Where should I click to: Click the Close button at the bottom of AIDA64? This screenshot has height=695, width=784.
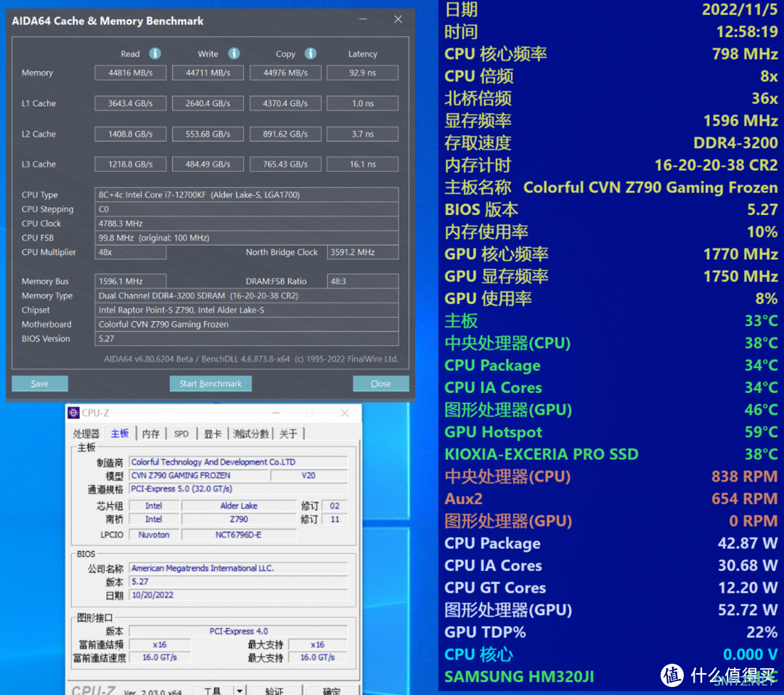point(380,383)
